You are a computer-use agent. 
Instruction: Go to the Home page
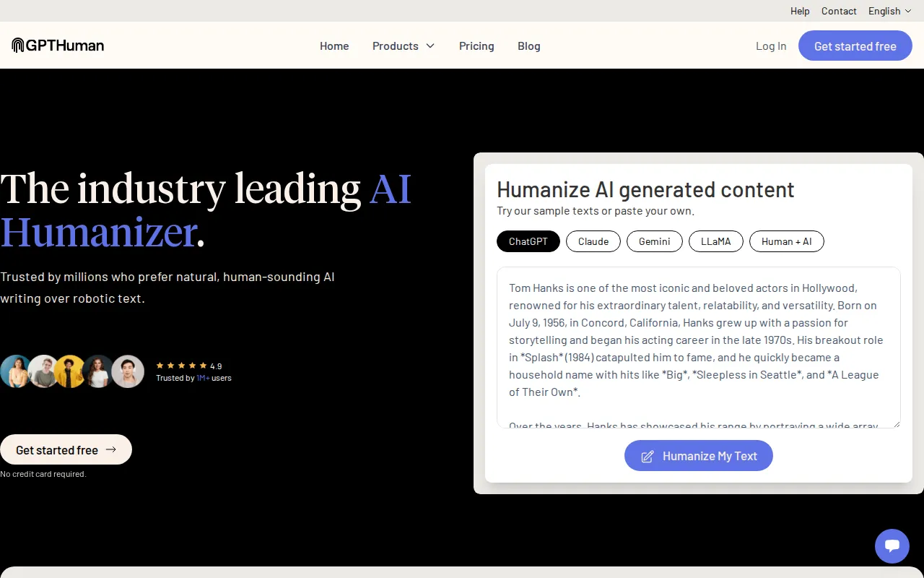click(x=334, y=46)
